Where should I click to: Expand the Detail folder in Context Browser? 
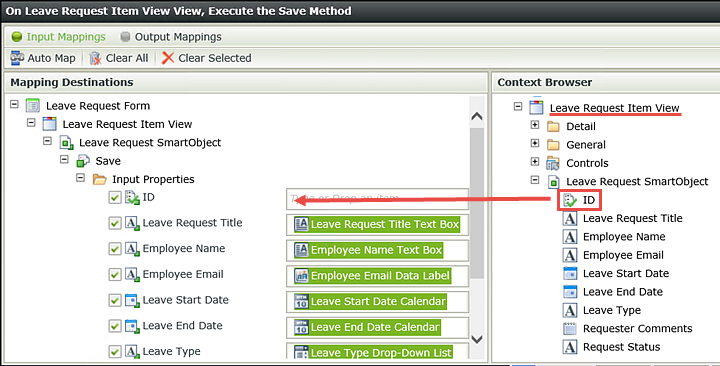coord(534,124)
